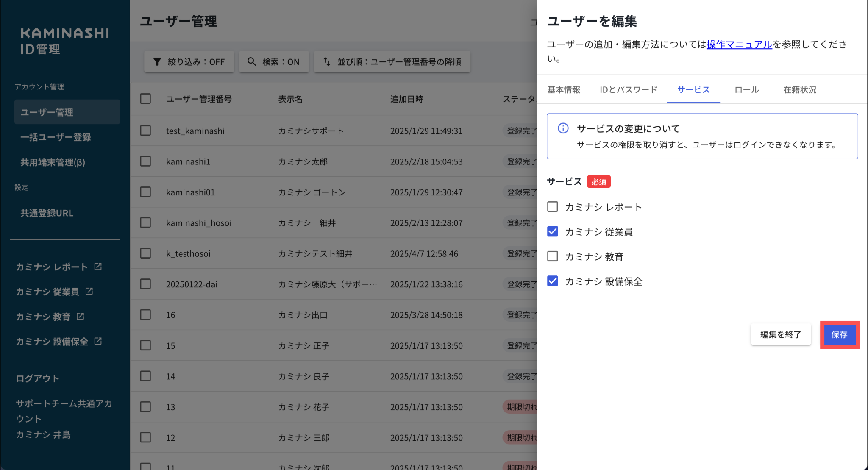The image size is (868, 470).
Task: Check the カミナシ 教育 service checkbox
Action: click(552, 256)
